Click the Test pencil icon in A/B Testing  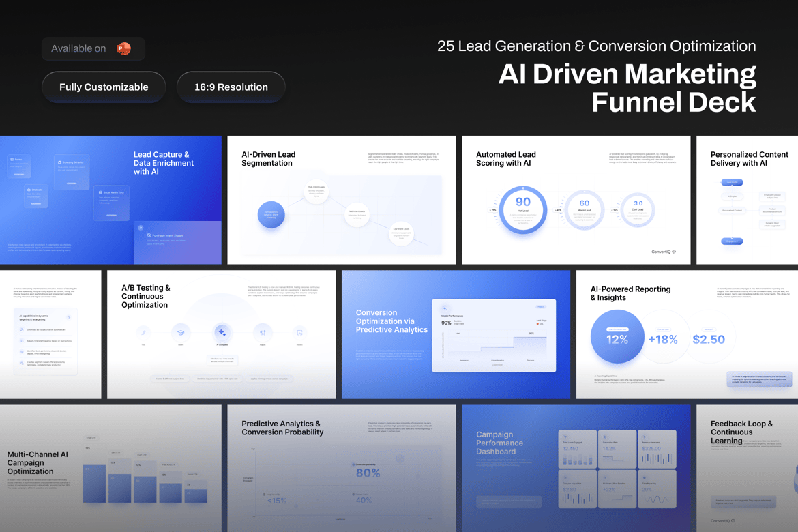tap(143, 332)
